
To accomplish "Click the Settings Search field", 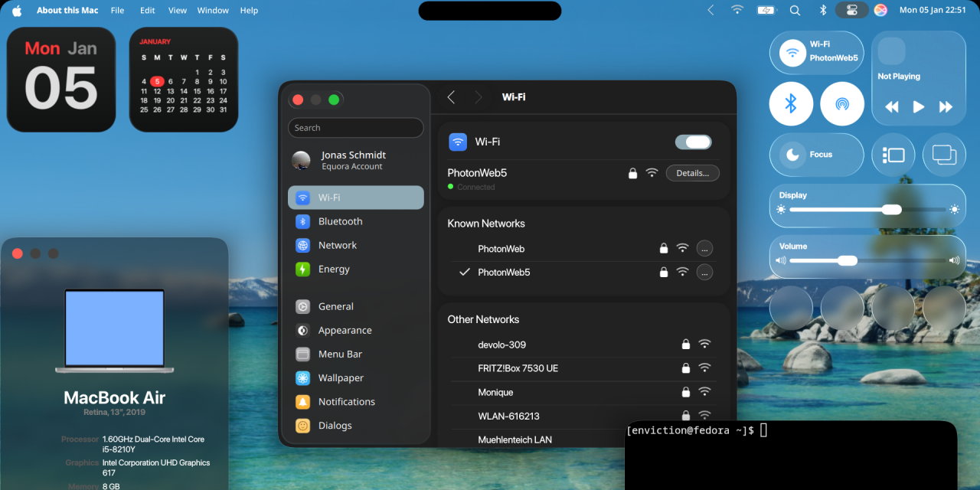I will click(356, 128).
